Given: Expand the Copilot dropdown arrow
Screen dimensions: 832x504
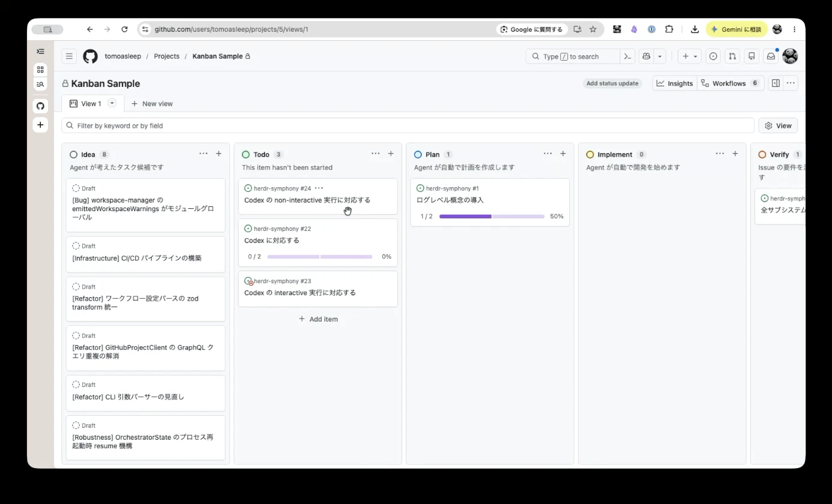Looking at the screenshot, I should 660,56.
